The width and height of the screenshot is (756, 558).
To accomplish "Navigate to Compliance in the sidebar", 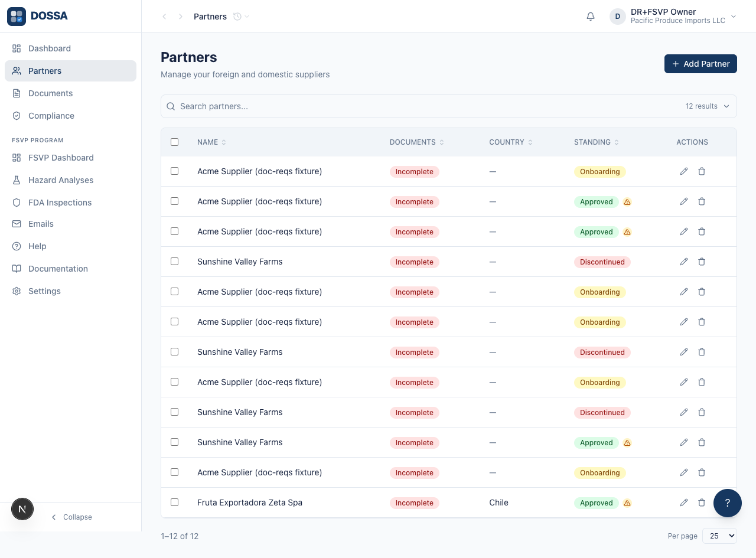I will [x=70, y=116].
